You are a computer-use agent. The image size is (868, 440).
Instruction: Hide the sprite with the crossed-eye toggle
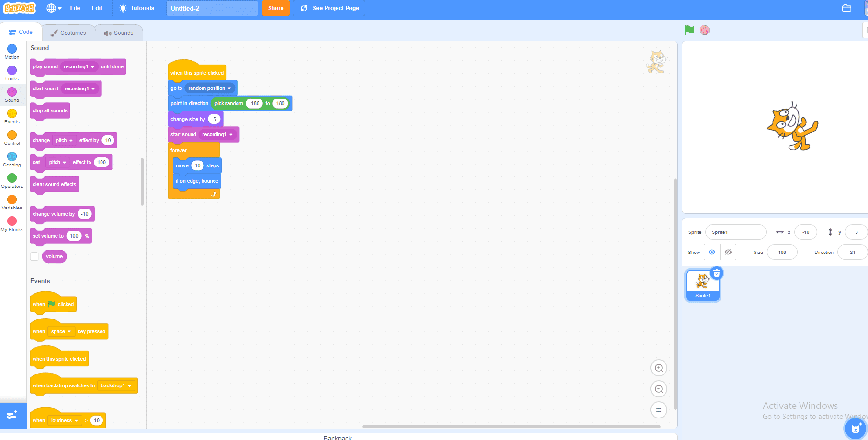pyautogui.click(x=728, y=252)
